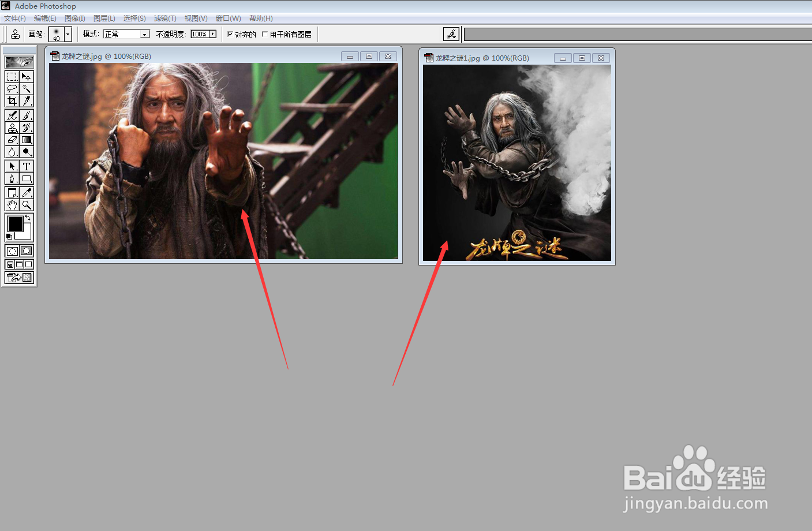This screenshot has width=812, height=531.
Task: Open the opacity slider arrow next to 100%
Action: (x=213, y=34)
